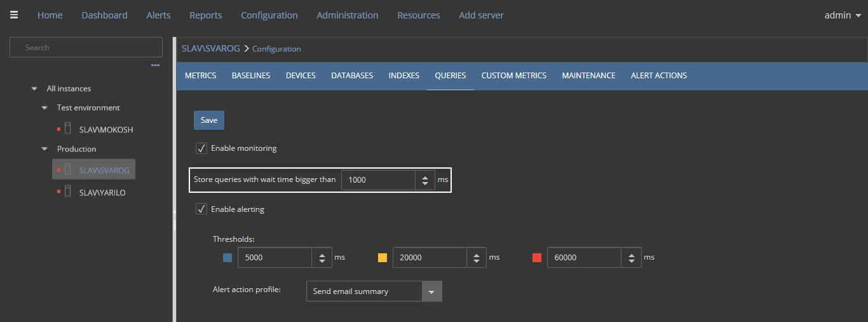This screenshot has height=322, width=868.
Task: Click stepper arrows on 60000 threshold
Action: point(631,258)
